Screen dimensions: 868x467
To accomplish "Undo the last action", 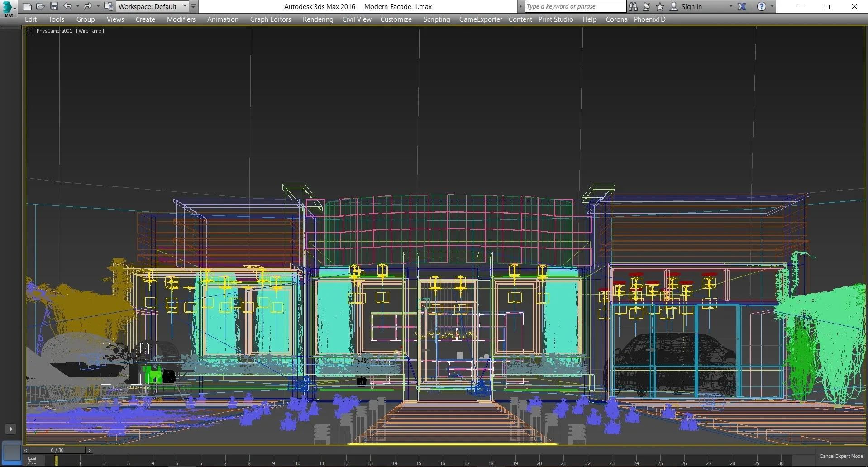I will click(68, 6).
